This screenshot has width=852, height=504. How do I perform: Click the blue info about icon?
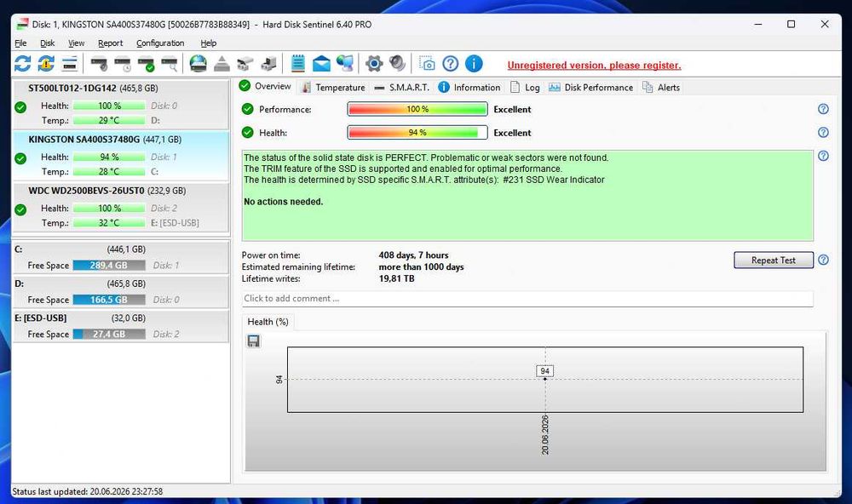click(x=474, y=64)
